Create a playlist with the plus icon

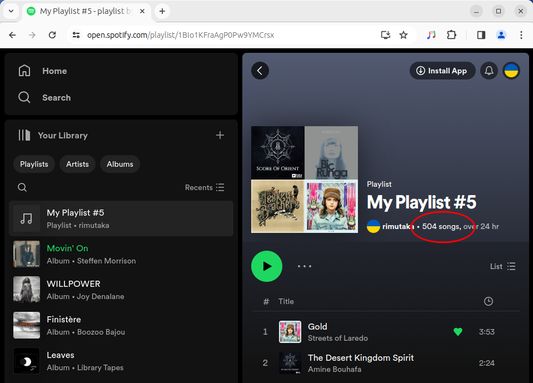(220, 135)
